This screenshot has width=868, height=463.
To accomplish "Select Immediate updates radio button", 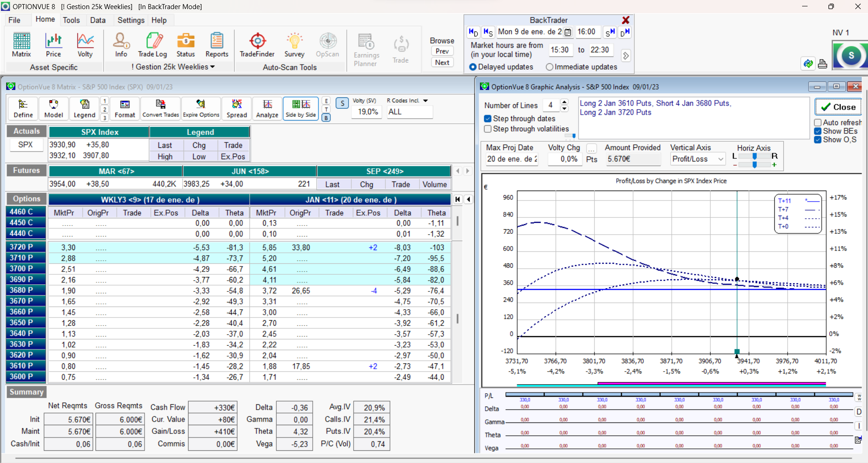I will click(x=549, y=67).
